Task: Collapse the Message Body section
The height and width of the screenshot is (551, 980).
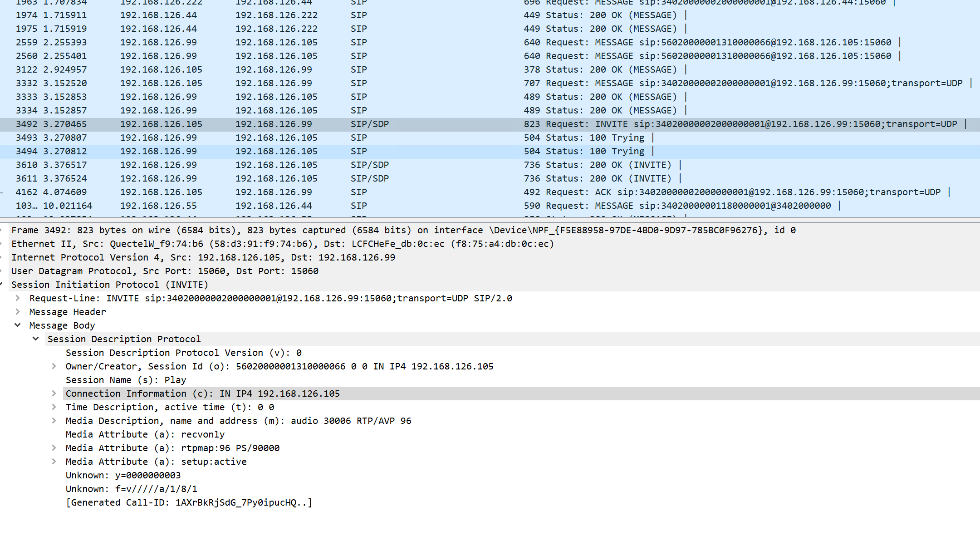Action: click(18, 325)
